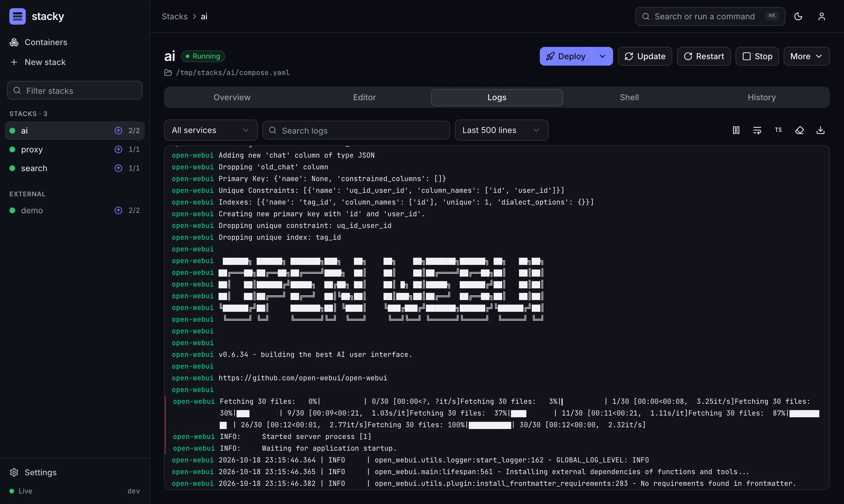This screenshot has width=844, height=504.
Task: Switch to Shell tab
Action: [629, 98]
